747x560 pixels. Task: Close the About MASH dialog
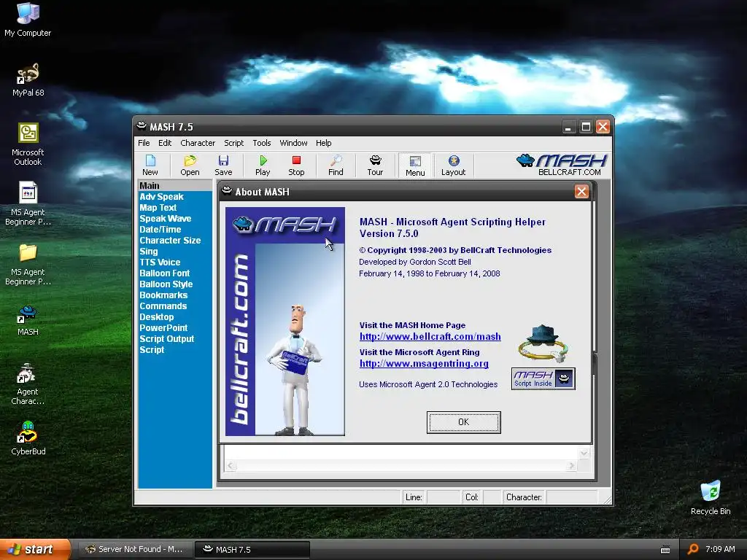[x=581, y=192]
